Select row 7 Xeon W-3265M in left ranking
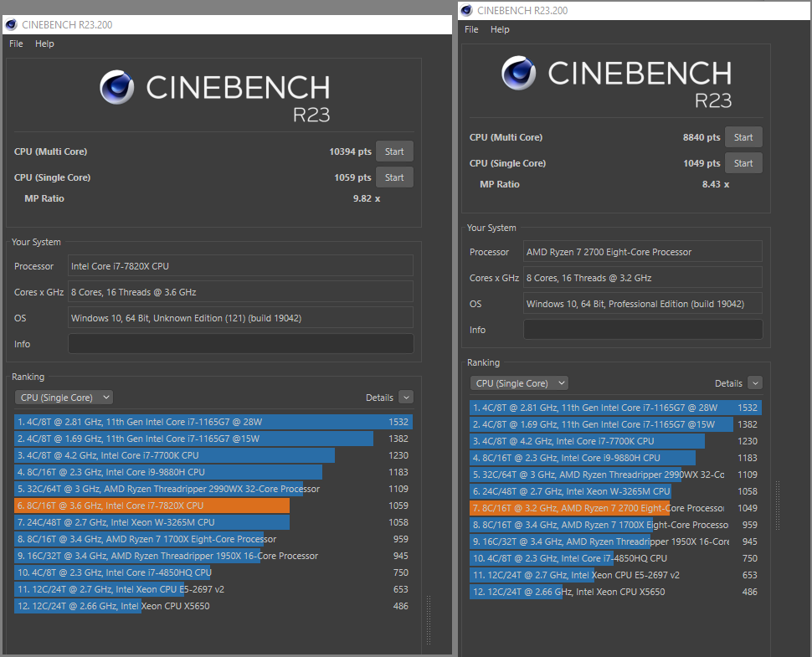The width and height of the screenshot is (812, 657). (x=213, y=522)
